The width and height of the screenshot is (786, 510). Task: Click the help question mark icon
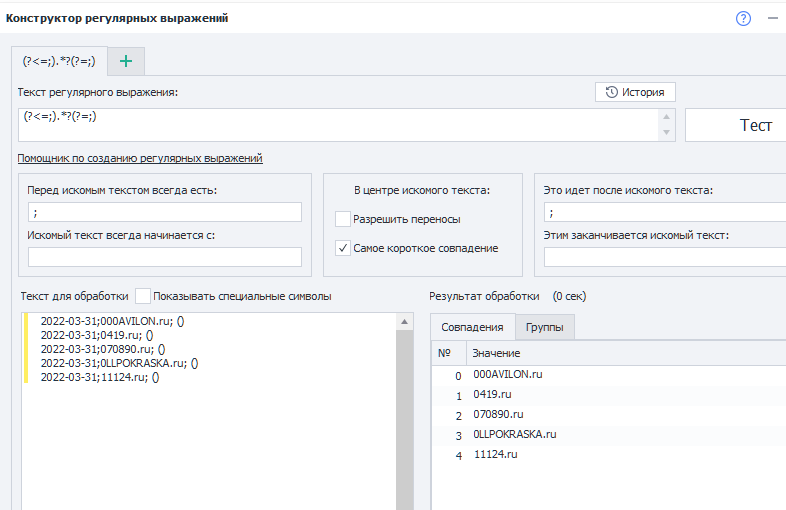(743, 18)
